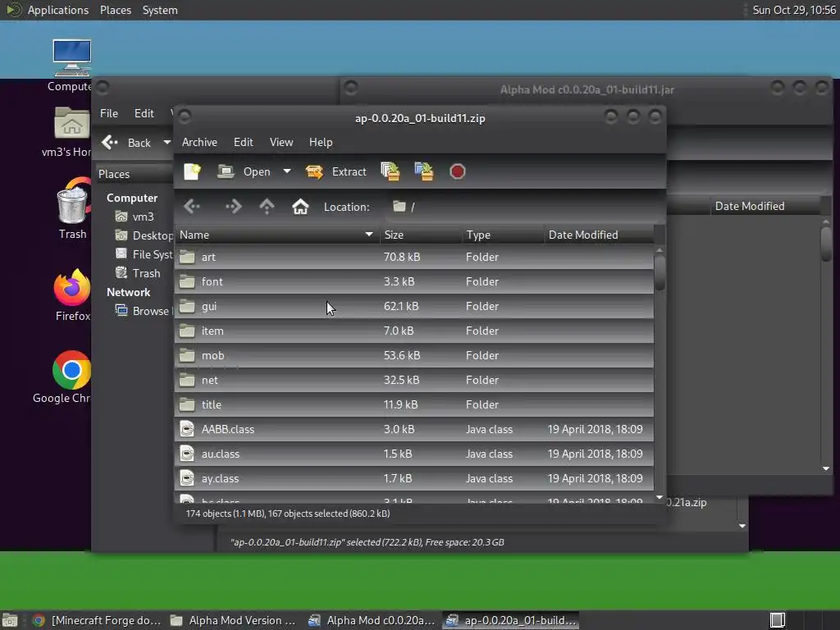Go up one level in archive
The width and height of the screenshot is (840, 630).
[267, 206]
